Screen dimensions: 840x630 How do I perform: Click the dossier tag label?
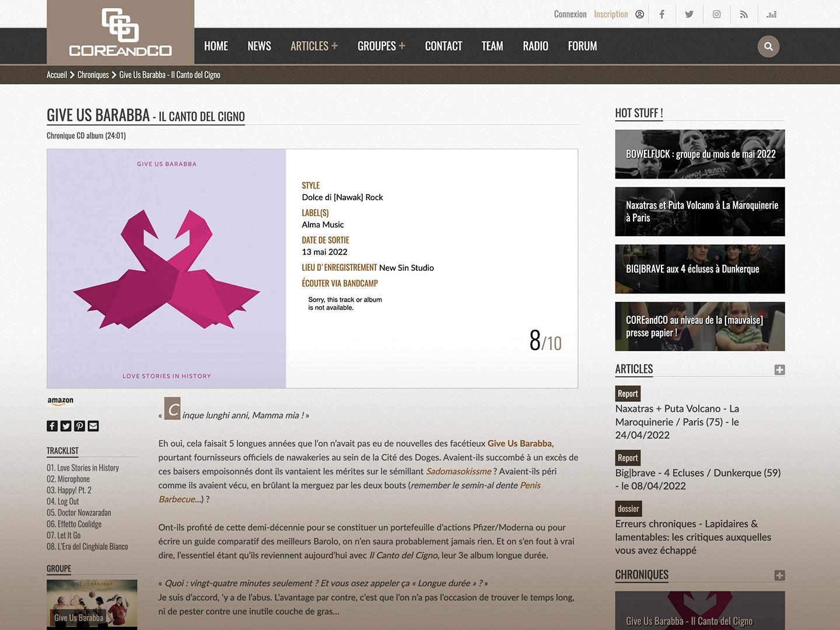pyautogui.click(x=628, y=509)
